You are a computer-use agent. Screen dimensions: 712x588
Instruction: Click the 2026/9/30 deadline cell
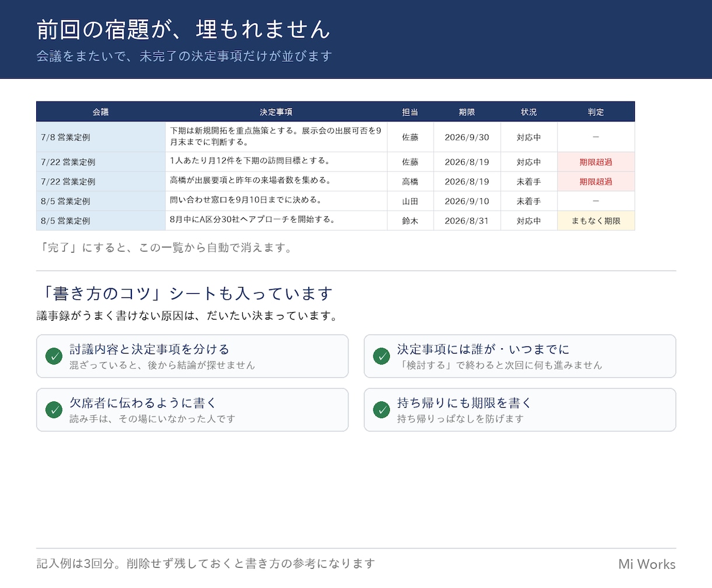[x=467, y=137]
